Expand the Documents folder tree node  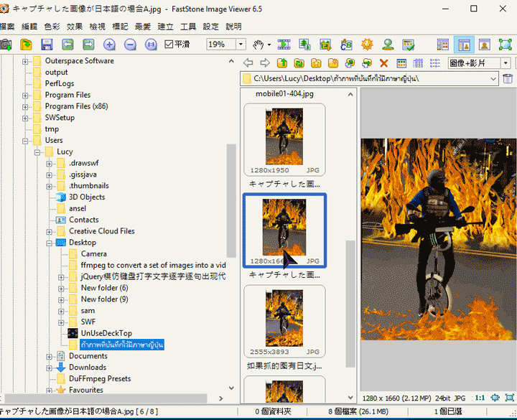click(x=50, y=356)
